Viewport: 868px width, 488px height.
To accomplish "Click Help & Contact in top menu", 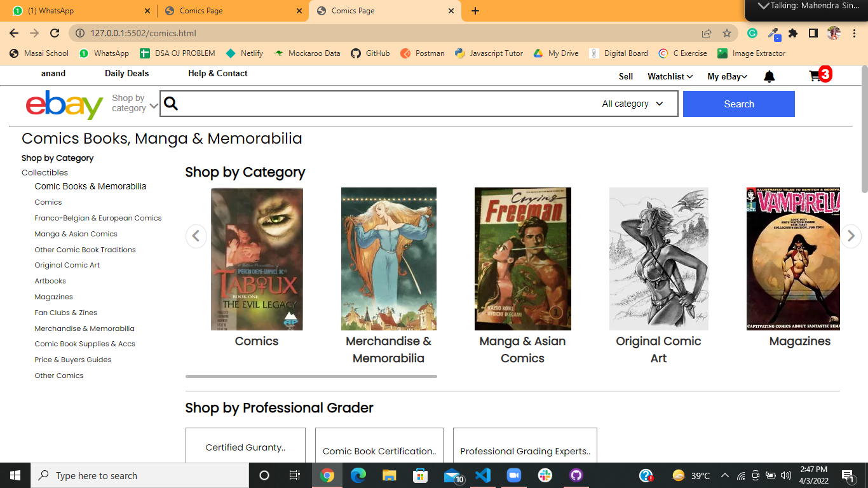I will (x=218, y=73).
